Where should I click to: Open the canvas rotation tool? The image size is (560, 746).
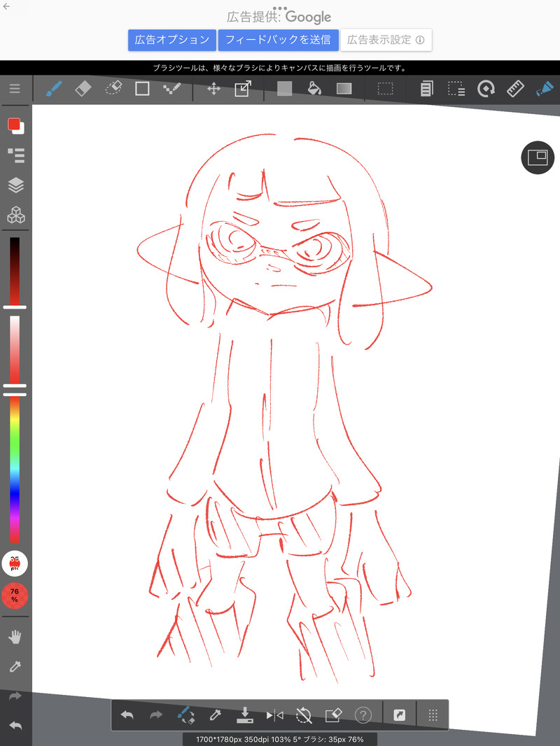(x=486, y=88)
